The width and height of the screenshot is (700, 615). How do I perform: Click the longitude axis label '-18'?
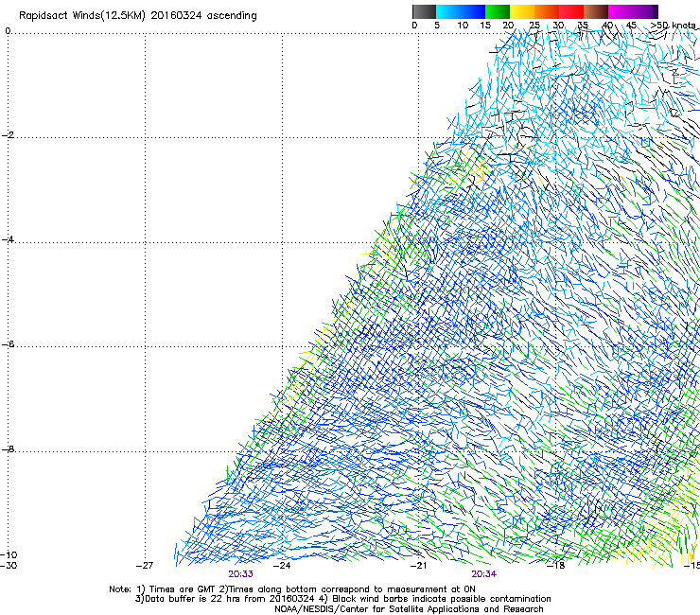coord(555,566)
